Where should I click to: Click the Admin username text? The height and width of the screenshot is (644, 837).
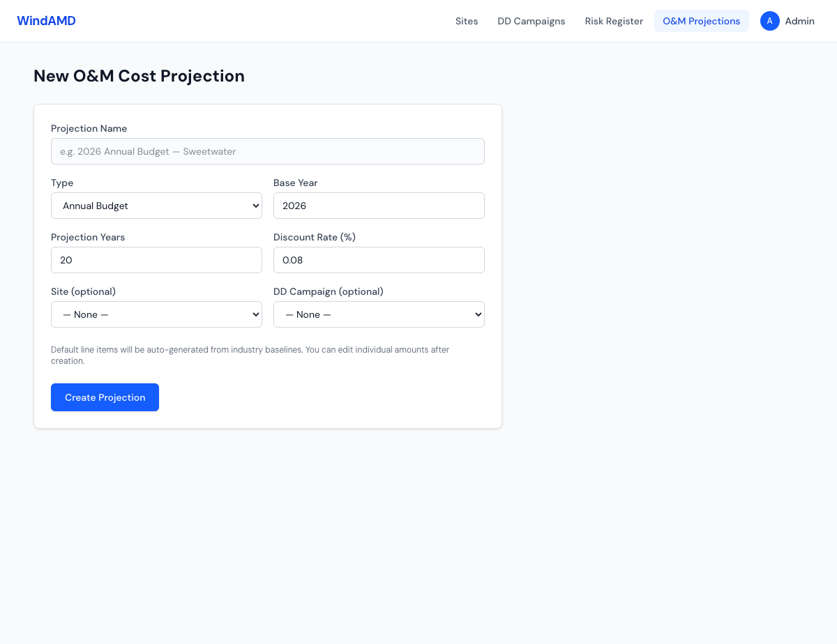(x=799, y=21)
